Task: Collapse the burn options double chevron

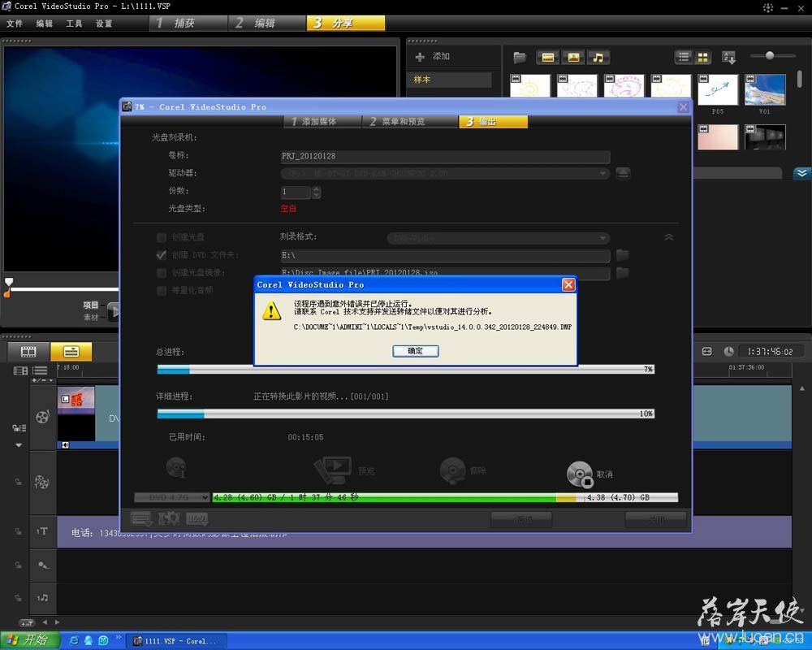Action: tap(669, 237)
